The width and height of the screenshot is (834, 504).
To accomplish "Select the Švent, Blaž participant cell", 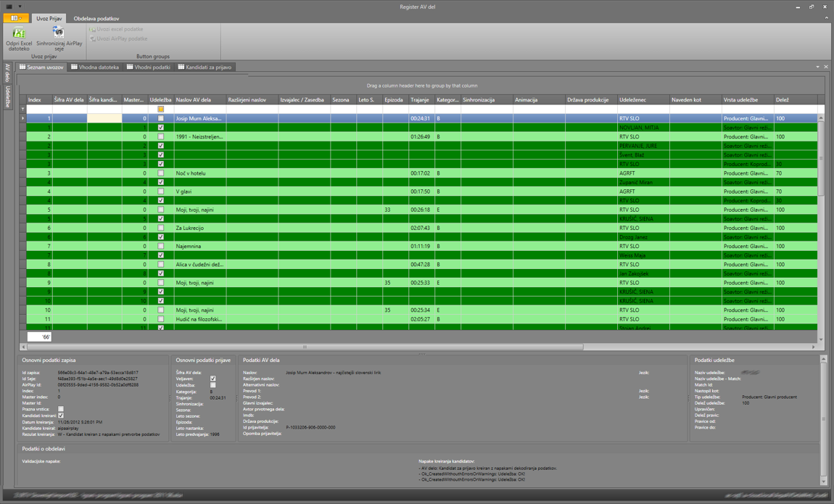I will click(643, 154).
